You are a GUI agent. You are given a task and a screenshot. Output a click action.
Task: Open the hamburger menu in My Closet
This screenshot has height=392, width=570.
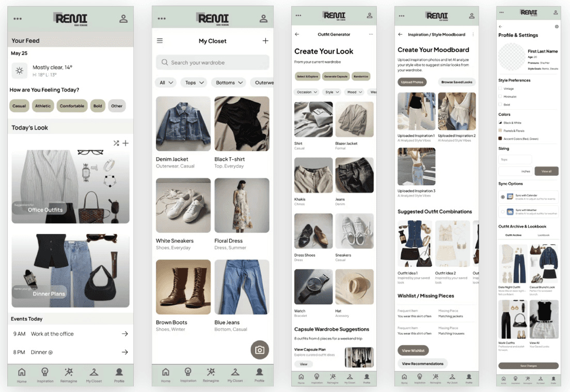pyautogui.click(x=160, y=41)
